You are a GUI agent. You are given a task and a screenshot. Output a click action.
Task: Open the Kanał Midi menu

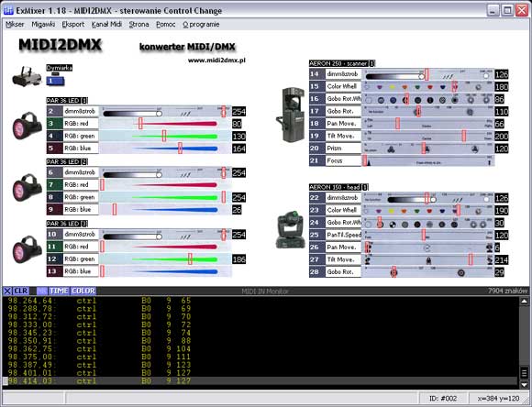(106, 25)
